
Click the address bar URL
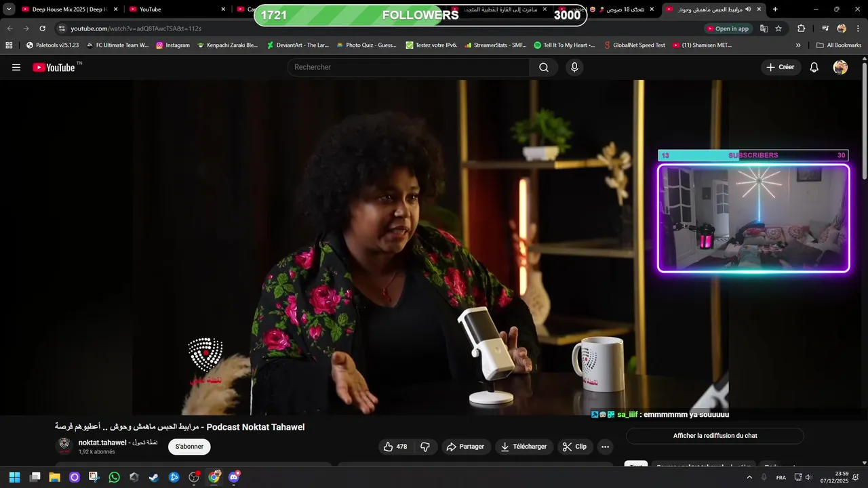click(x=136, y=28)
